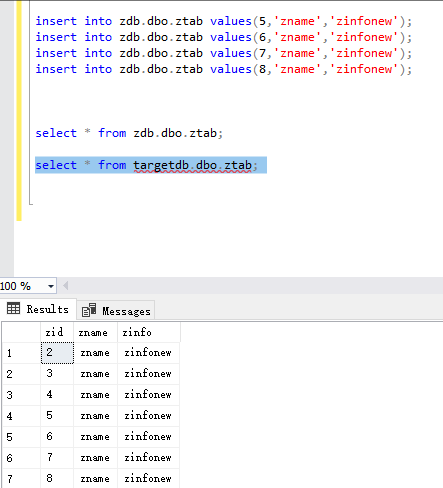
Task: Select the zid cell with value 7
Action: [57, 458]
